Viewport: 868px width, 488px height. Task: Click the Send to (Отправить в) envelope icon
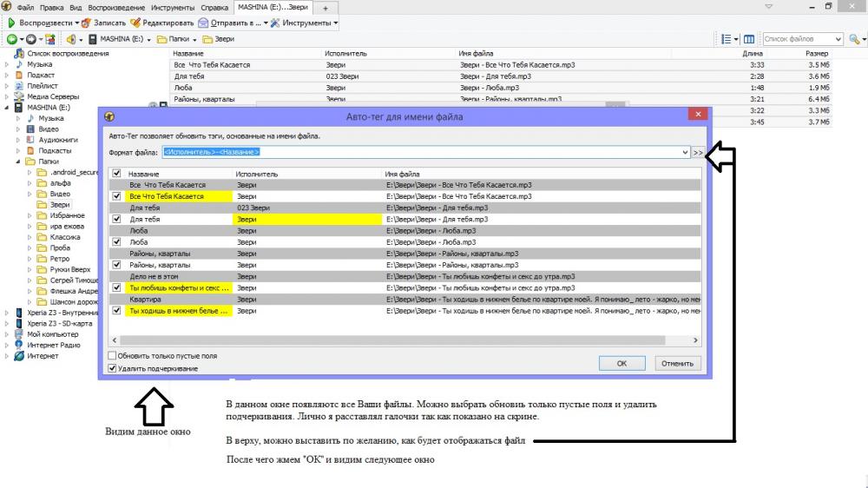203,23
